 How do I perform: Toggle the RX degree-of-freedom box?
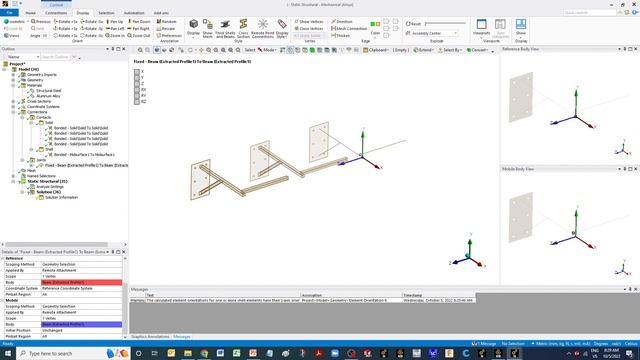click(x=137, y=89)
